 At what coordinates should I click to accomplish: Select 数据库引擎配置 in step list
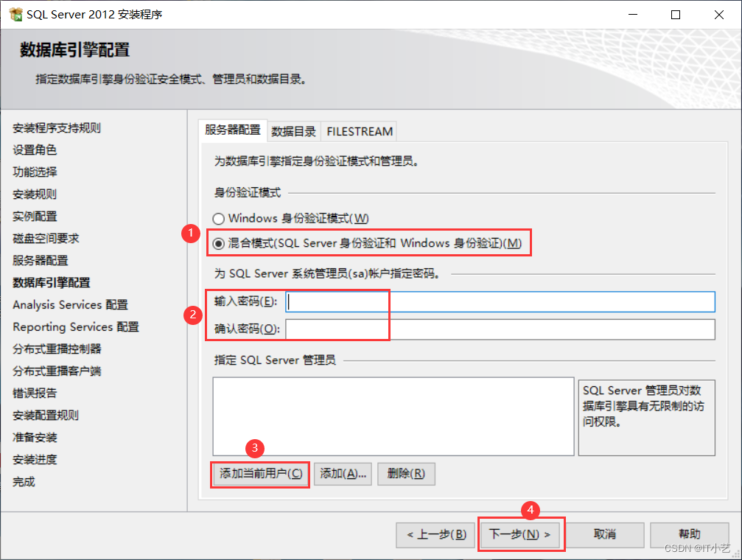click(x=51, y=283)
